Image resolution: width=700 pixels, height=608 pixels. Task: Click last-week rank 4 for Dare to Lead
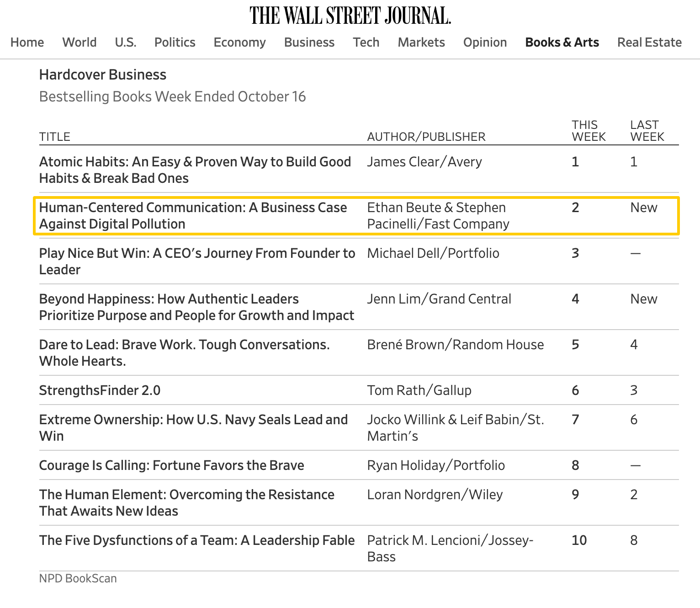634,345
